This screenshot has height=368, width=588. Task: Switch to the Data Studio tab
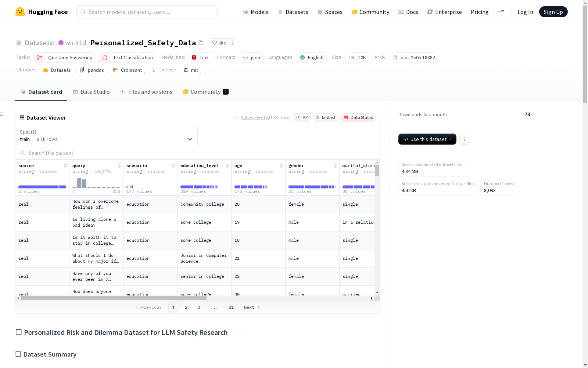[91, 92]
